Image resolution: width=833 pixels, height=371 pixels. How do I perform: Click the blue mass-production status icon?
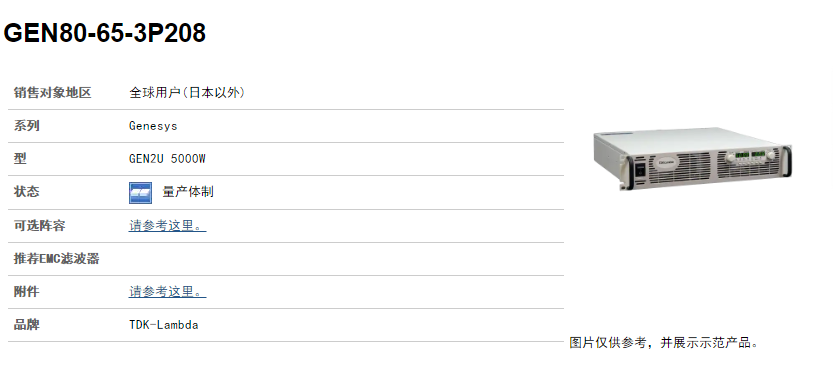[140, 192]
